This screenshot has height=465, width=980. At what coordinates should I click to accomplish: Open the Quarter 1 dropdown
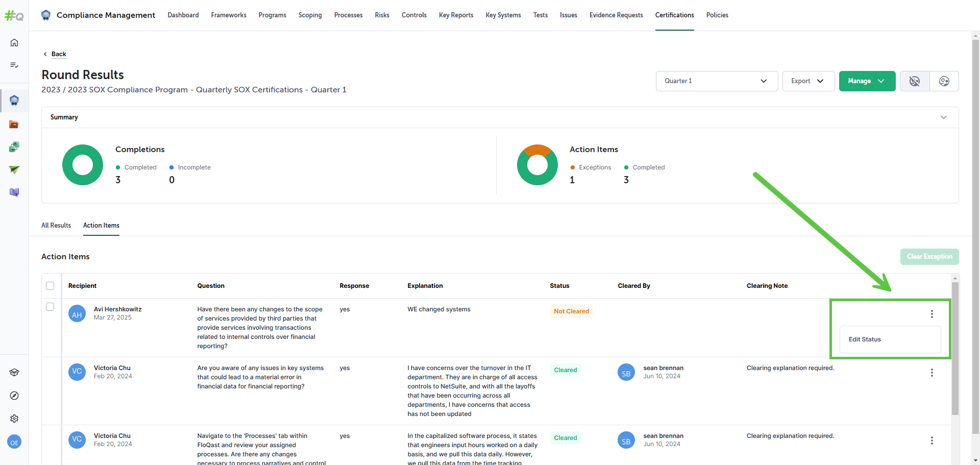pyautogui.click(x=717, y=81)
